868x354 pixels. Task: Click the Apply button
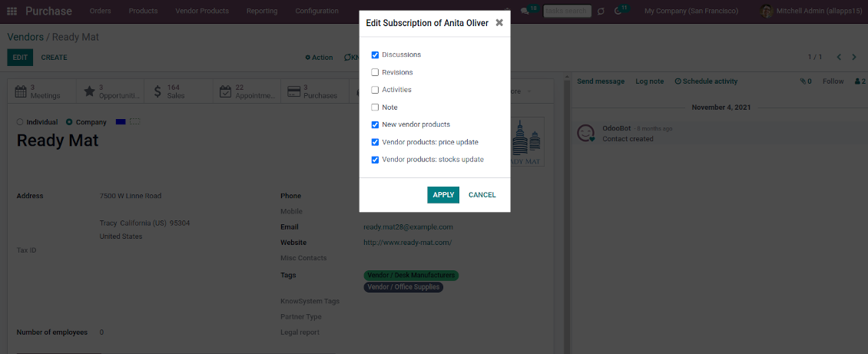click(443, 195)
